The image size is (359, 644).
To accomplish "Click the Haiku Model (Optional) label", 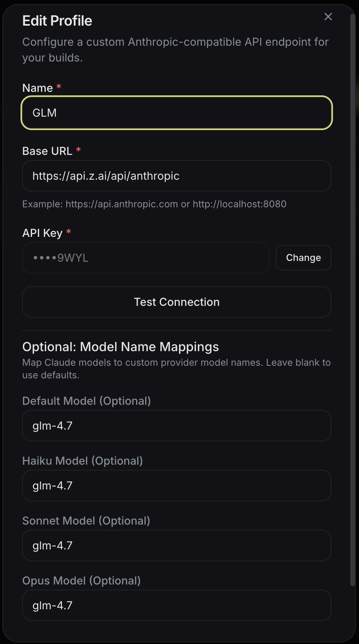I will (x=82, y=461).
